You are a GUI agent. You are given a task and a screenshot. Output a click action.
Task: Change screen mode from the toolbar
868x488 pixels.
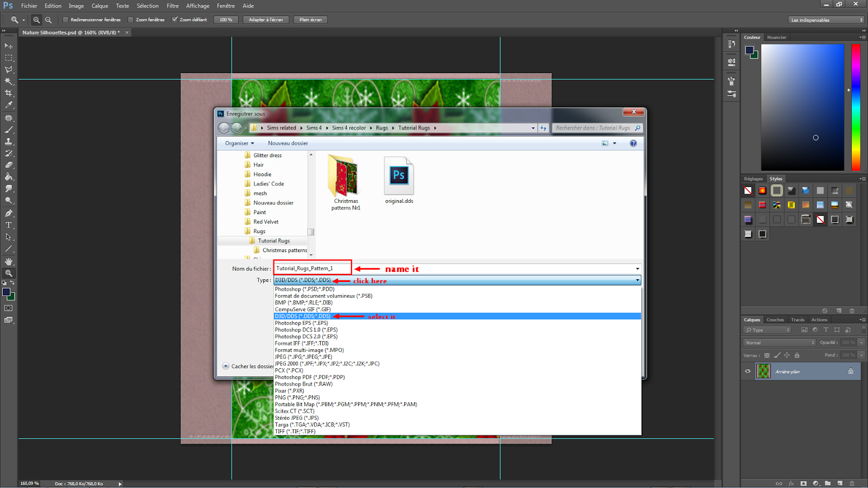pyautogui.click(x=9, y=320)
